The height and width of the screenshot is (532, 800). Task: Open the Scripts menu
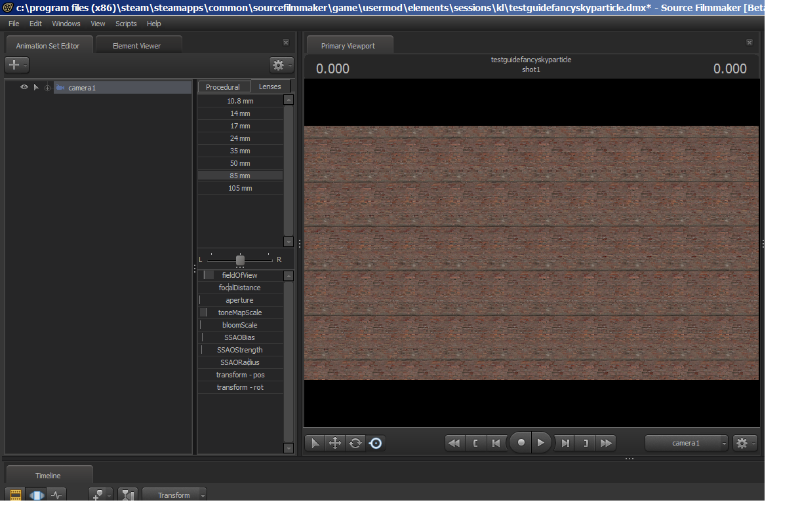126,24
